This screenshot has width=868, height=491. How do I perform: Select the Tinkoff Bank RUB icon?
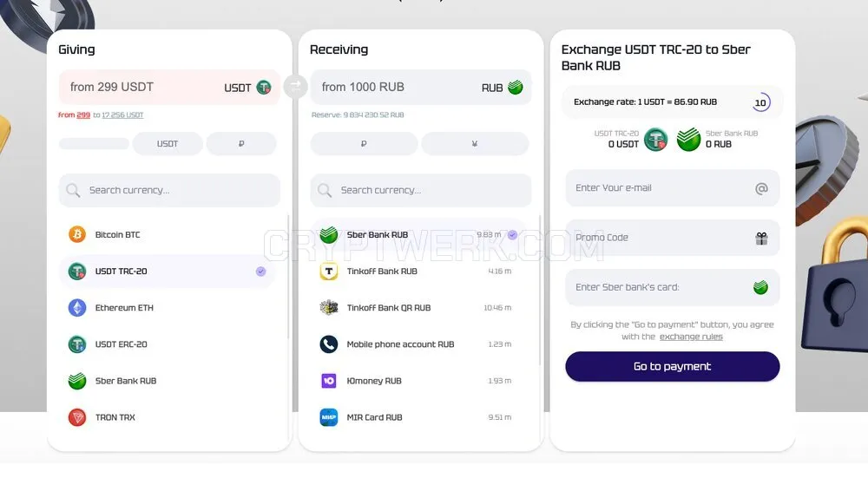[x=329, y=271]
